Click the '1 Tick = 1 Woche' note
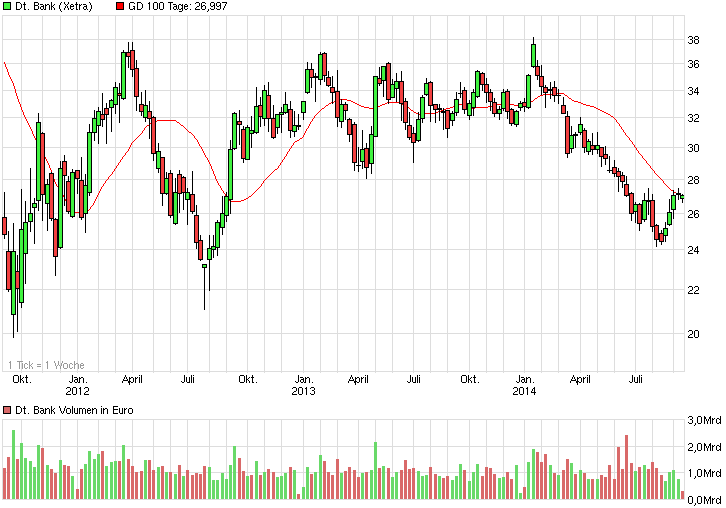This screenshot has width=726, height=508. 46,365
